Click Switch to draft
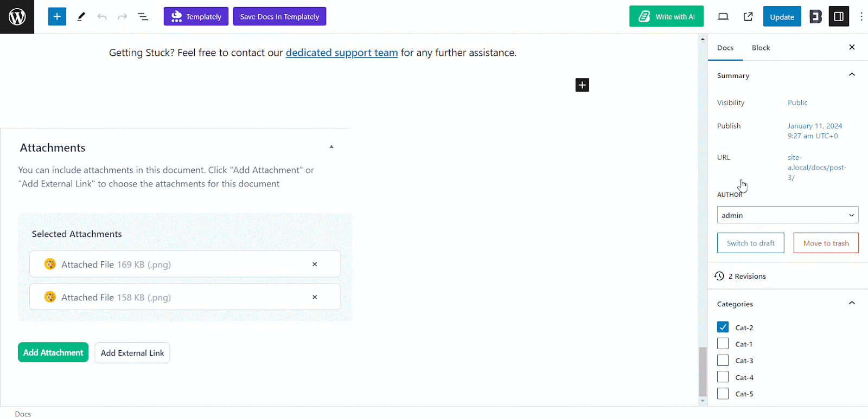Screen dimensions: 868x418 tap(751, 243)
